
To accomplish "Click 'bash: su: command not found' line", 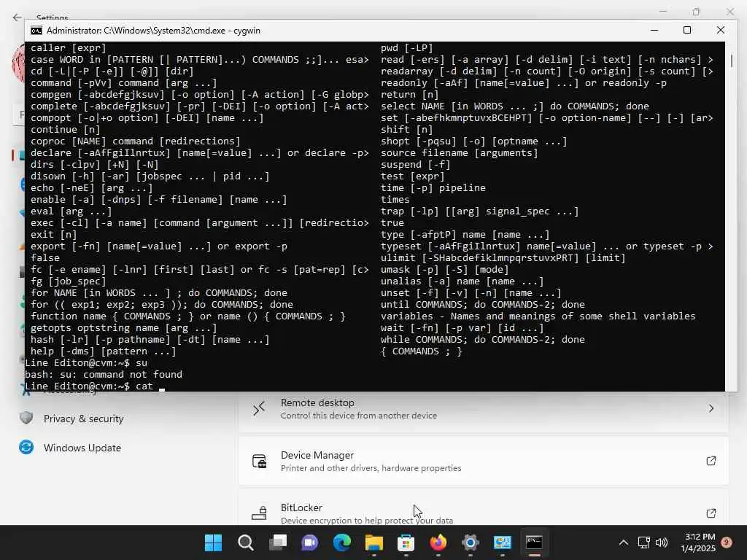I will click(x=104, y=374).
